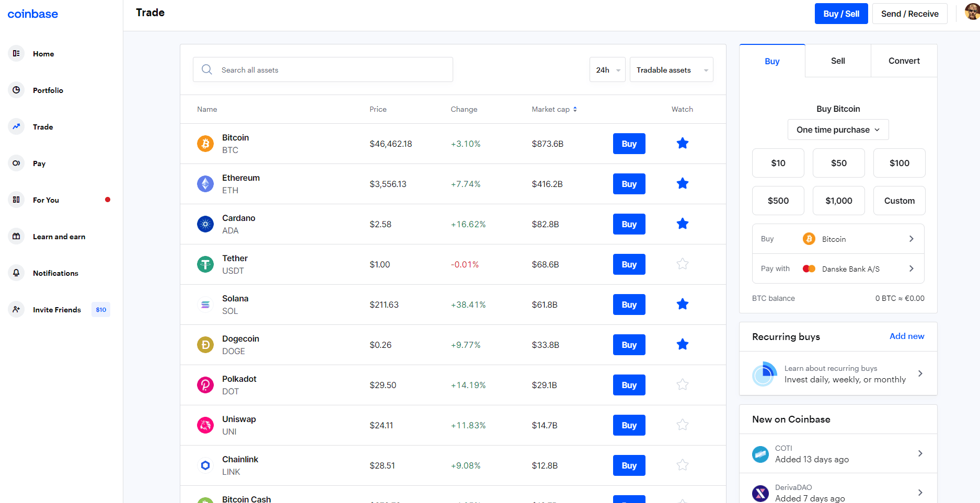Expand the Buy Bitcoin asset selector row
This screenshot has height=503, width=980.
click(x=838, y=239)
